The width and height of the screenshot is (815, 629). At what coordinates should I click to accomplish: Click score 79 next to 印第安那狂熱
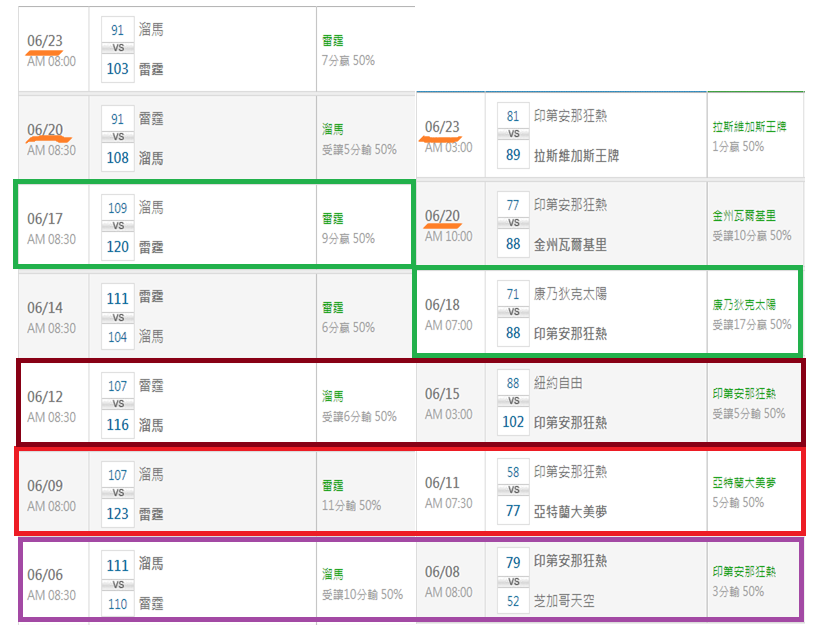(x=513, y=562)
